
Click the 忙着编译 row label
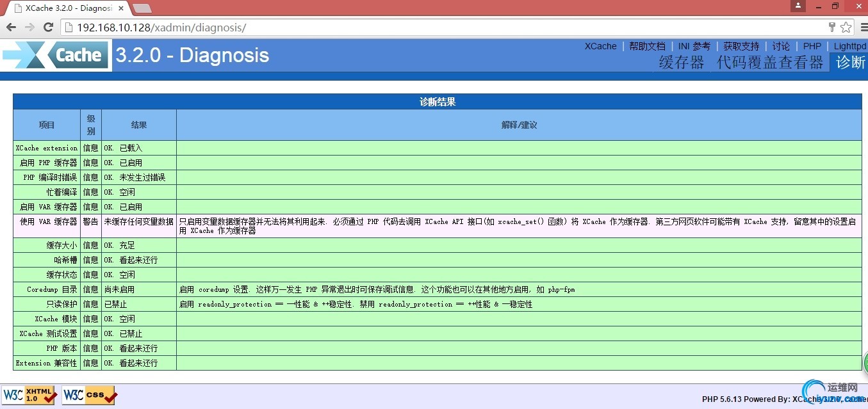coord(47,192)
